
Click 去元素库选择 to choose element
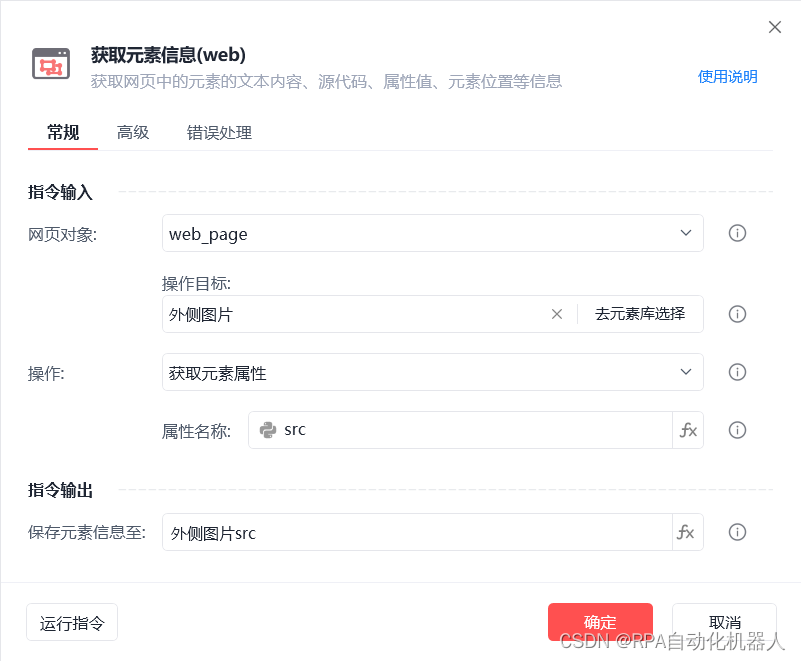click(x=640, y=314)
